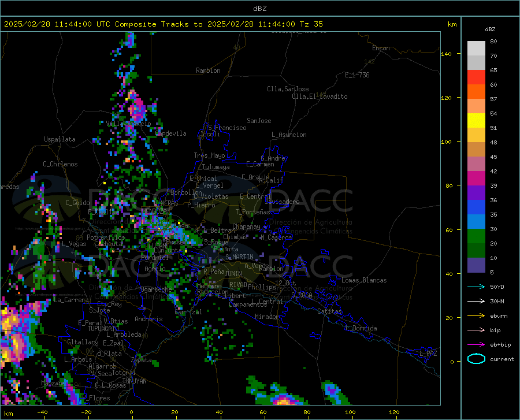Click the Divisadero label on map
520x420 pixels.
tap(282, 202)
